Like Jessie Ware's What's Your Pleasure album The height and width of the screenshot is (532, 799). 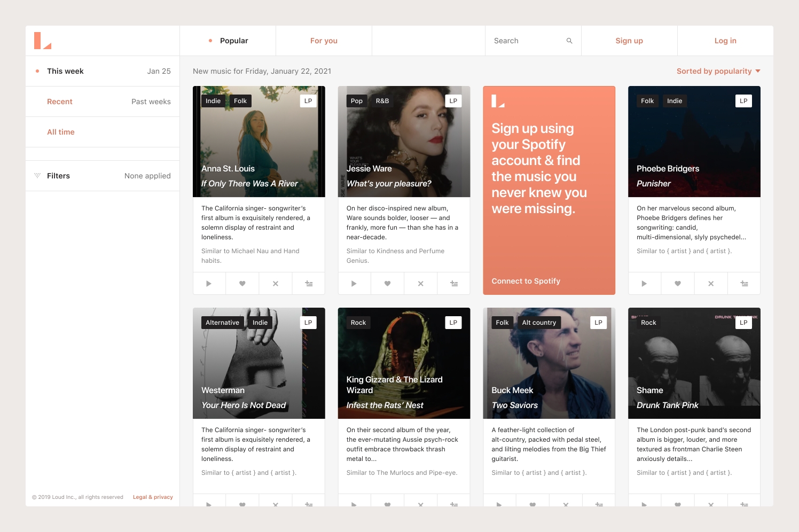point(387,283)
